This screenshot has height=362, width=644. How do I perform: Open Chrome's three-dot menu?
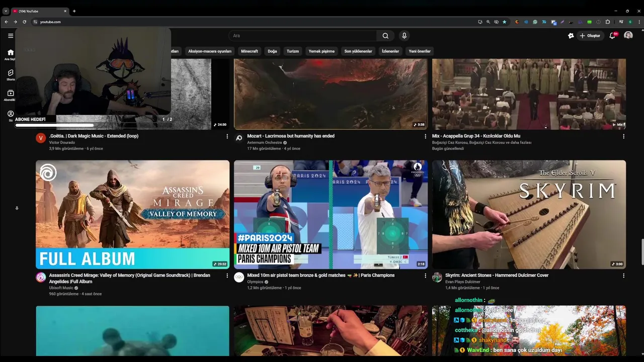638,22
